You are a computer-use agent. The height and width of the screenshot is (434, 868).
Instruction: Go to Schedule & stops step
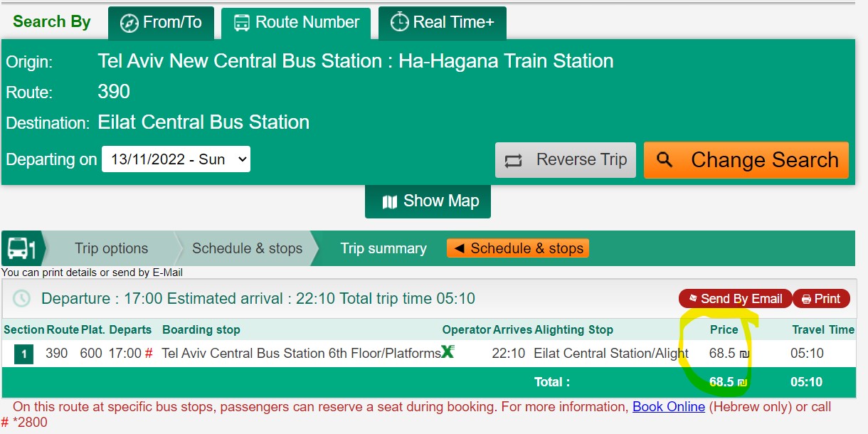pyautogui.click(x=247, y=248)
